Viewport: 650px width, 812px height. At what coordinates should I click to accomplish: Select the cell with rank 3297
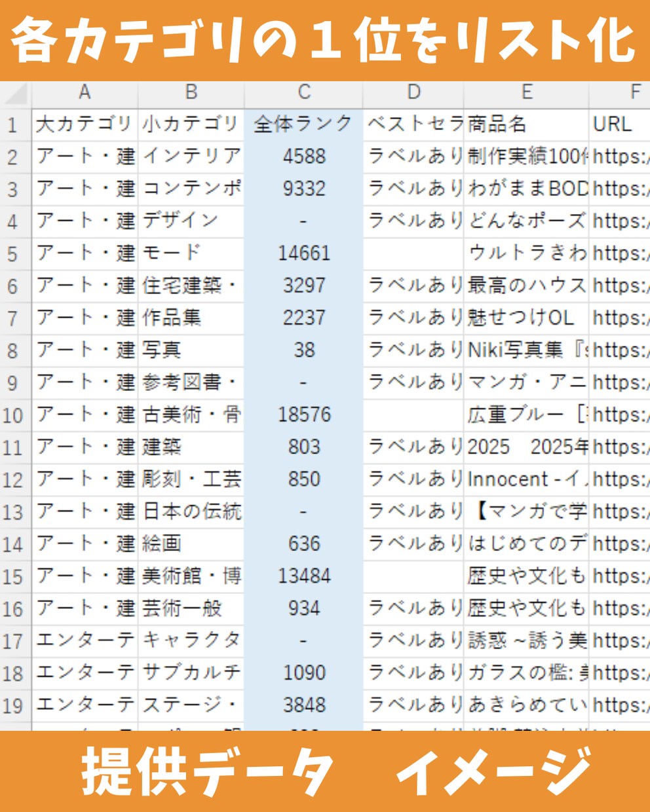303,286
